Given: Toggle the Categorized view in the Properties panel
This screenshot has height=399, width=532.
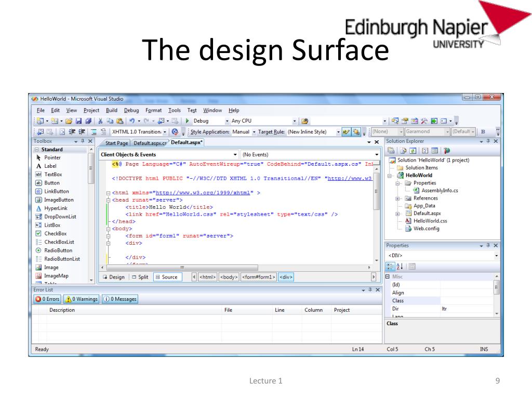Looking at the screenshot, I should pos(391,267).
